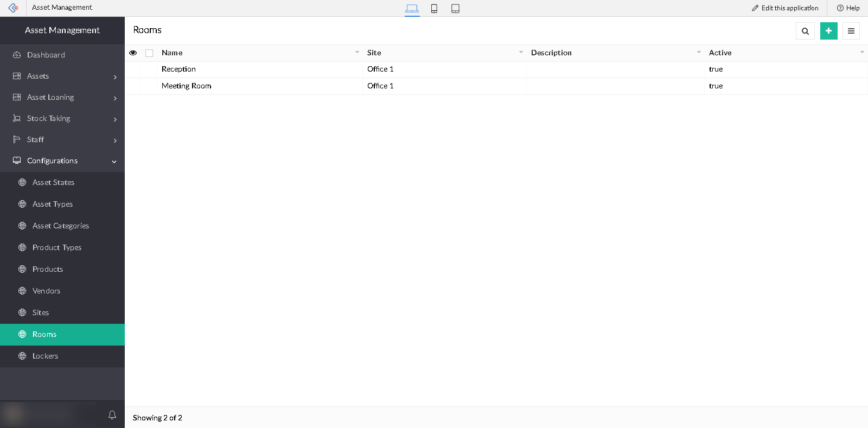Check the select-all checkbox in header

[149, 53]
